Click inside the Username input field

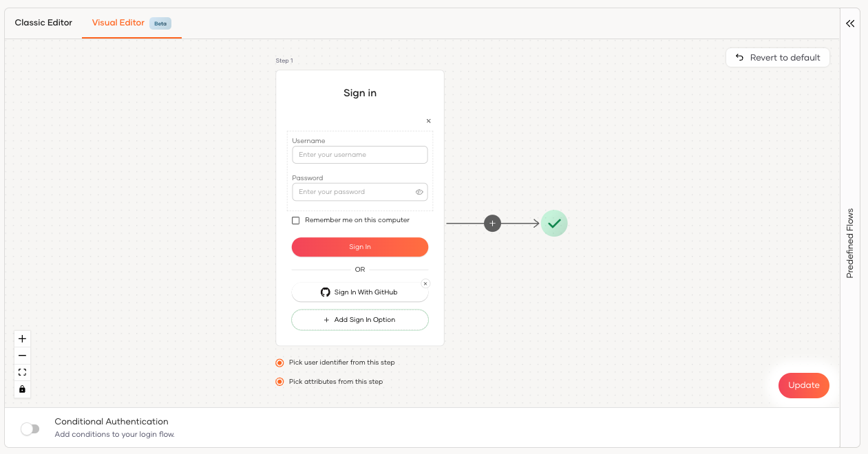click(x=359, y=154)
